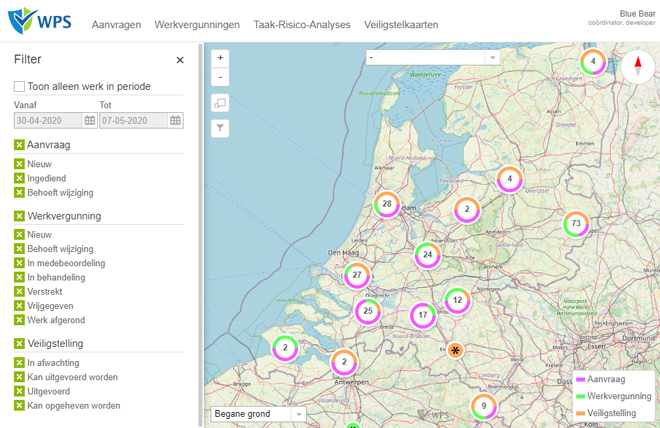Uncheck Uitgevoerd checkbox
The height and width of the screenshot is (428, 660).
tap(19, 391)
